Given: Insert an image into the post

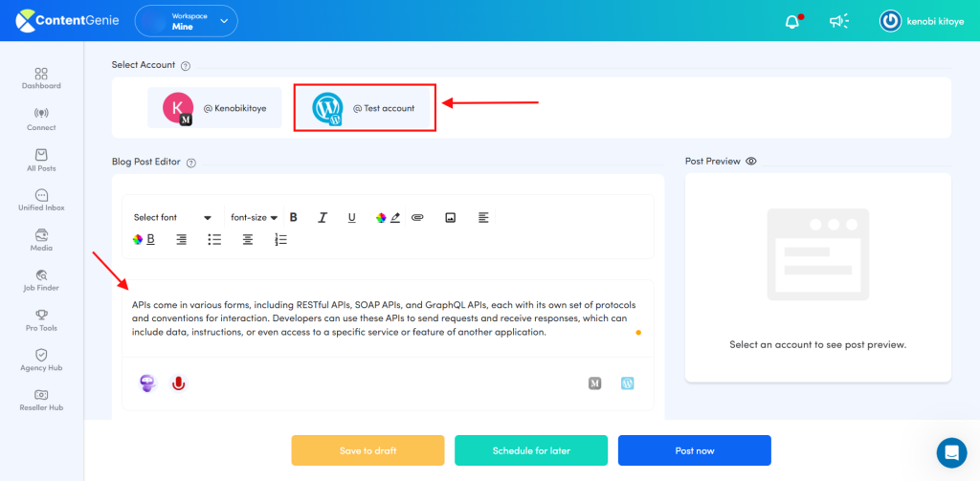Looking at the screenshot, I should point(450,217).
